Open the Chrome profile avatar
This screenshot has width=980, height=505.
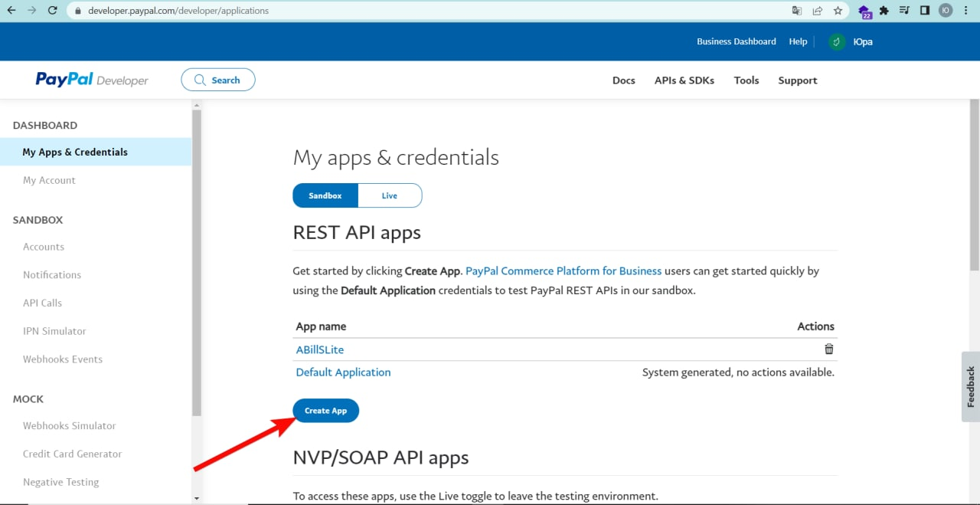click(x=946, y=11)
